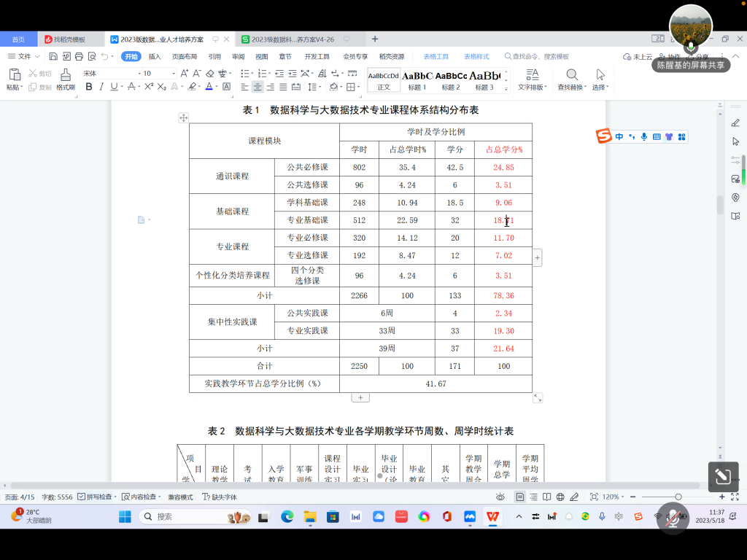Image resolution: width=747 pixels, height=560 pixels.
Task: Open Find and Replace (查找替换)
Action: coord(572,79)
